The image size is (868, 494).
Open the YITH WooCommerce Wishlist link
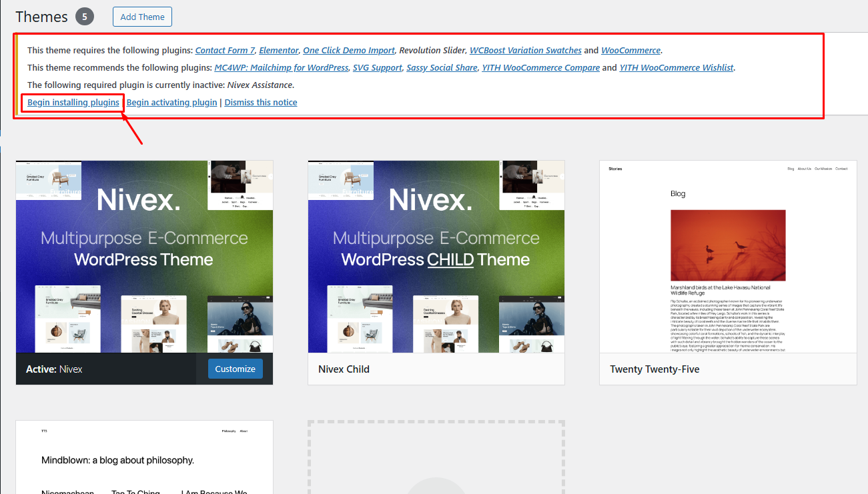[677, 67]
